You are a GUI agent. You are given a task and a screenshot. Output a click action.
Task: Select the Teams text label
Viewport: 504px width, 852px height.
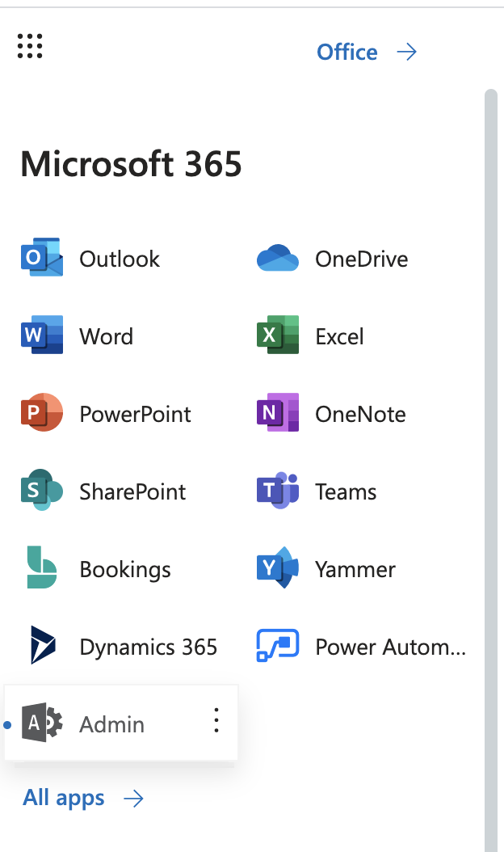[346, 492]
